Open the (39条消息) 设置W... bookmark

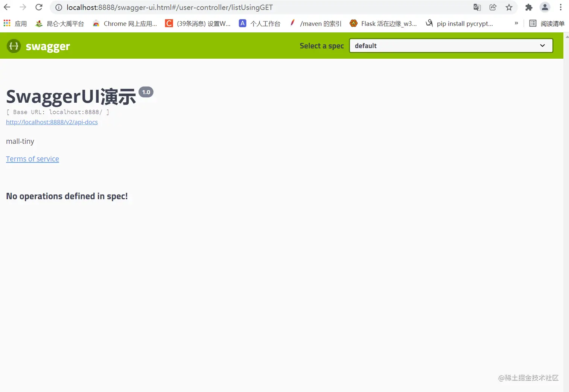198,24
